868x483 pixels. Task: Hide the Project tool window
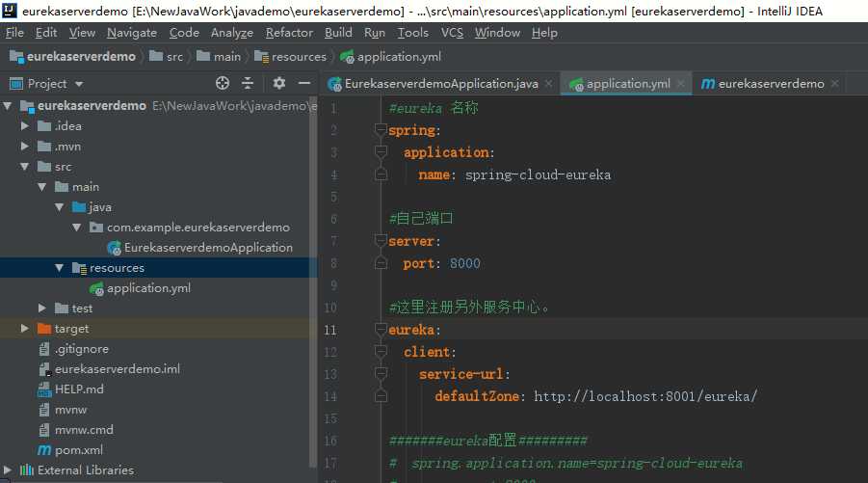(x=303, y=84)
